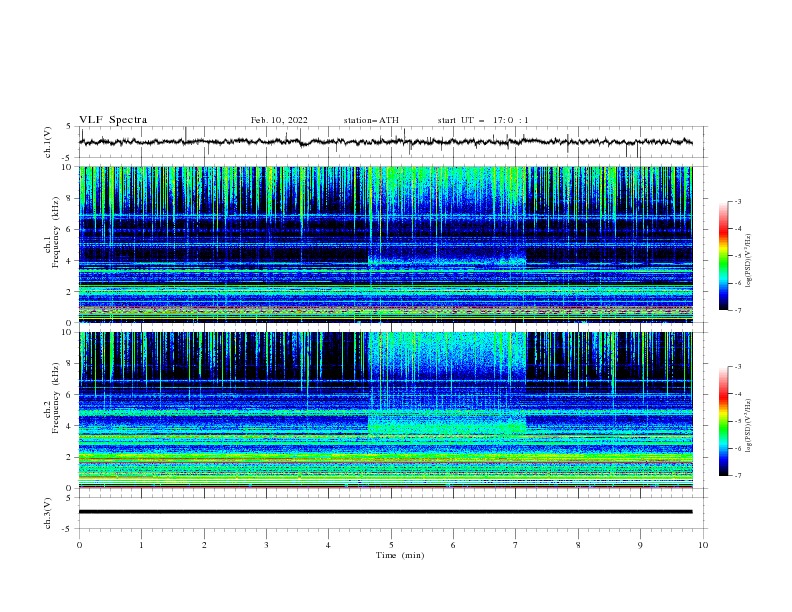Click the '8' frequency tick of ch.1 spectrogram
The image size is (792, 612).
click(x=70, y=198)
